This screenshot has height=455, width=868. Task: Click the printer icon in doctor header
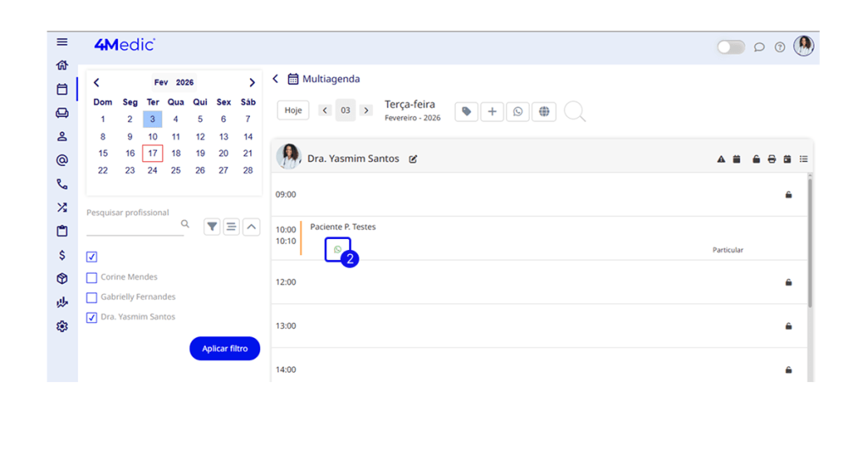(x=771, y=159)
